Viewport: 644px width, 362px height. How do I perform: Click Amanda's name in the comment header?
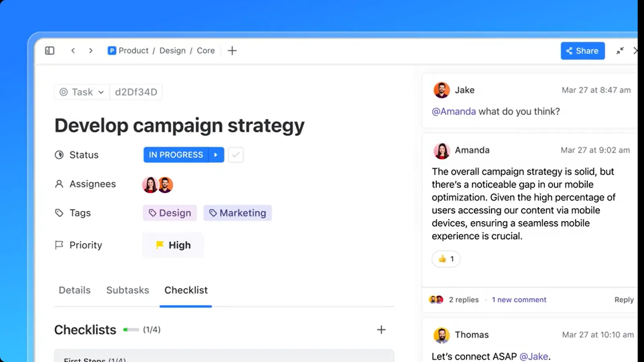[x=472, y=150]
